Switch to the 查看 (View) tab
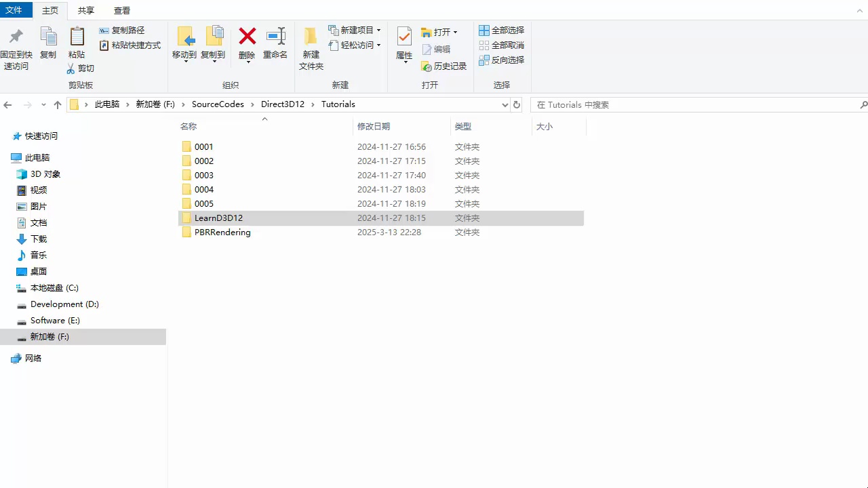868x488 pixels. 121,10
